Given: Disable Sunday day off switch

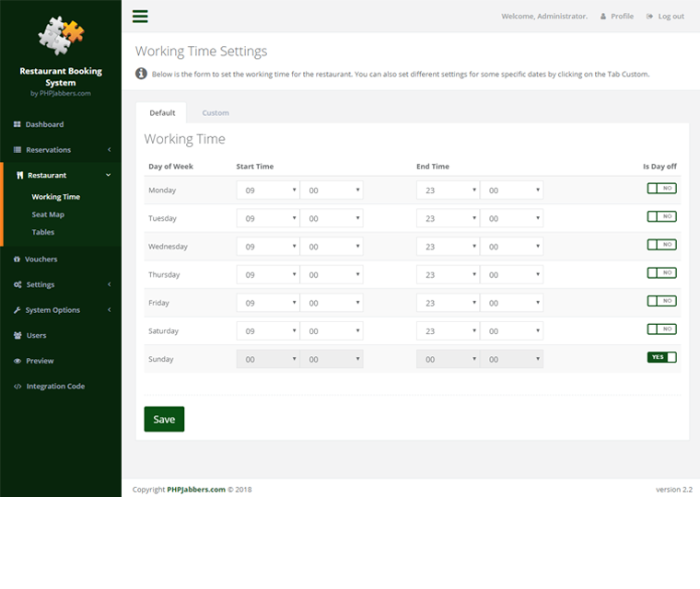Looking at the screenshot, I should (661, 357).
